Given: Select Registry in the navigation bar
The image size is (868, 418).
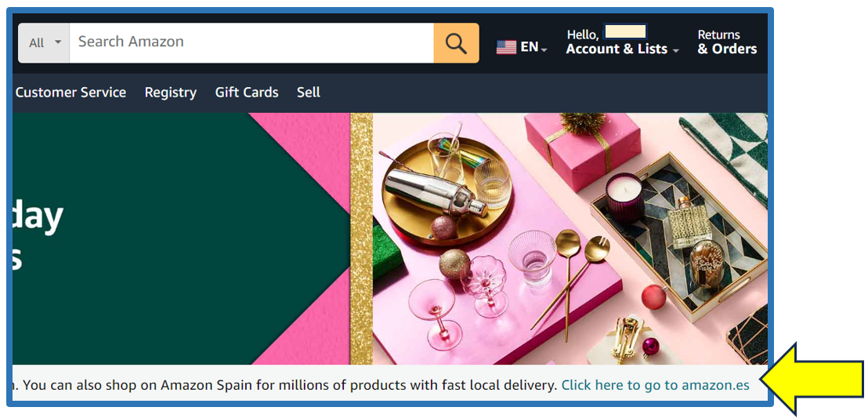Looking at the screenshot, I should [x=171, y=92].
